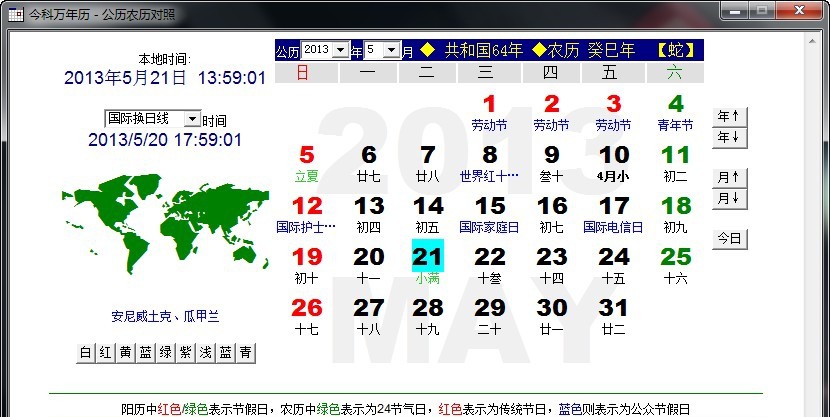Select May 1 劳动节

(489, 113)
